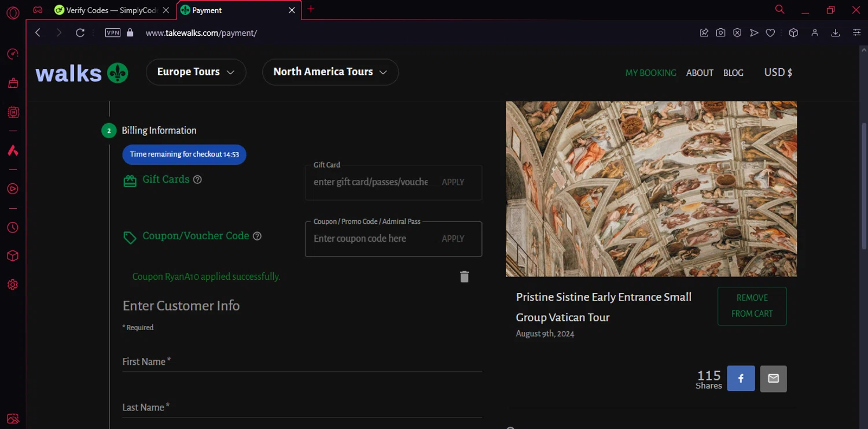Click the address bar URL
The width and height of the screenshot is (868, 429).
[x=201, y=33]
